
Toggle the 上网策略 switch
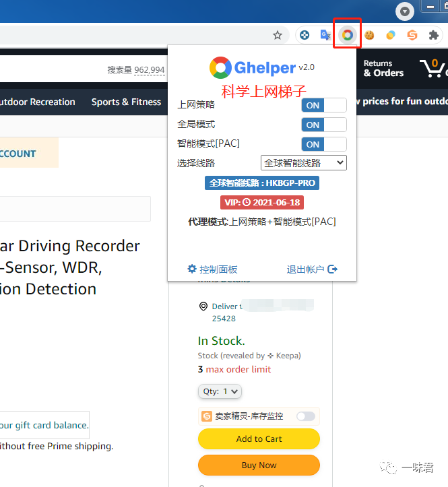point(324,105)
